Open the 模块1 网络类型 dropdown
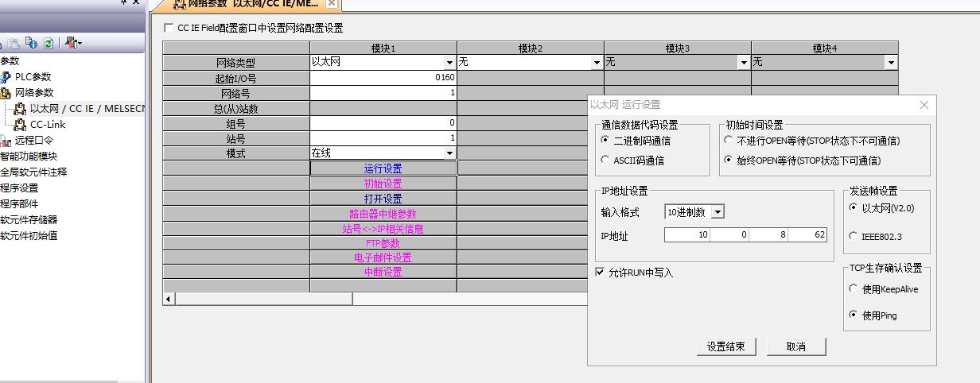Image resolution: width=980 pixels, height=383 pixels. click(449, 63)
